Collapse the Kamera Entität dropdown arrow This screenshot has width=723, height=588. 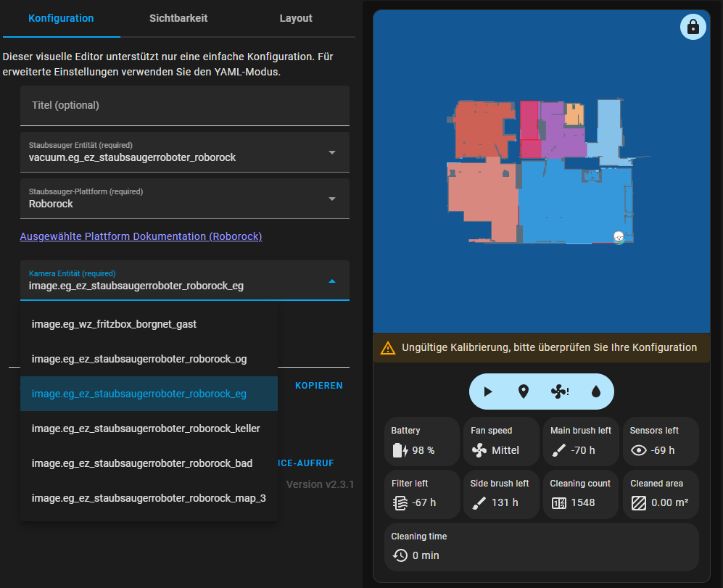(332, 281)
